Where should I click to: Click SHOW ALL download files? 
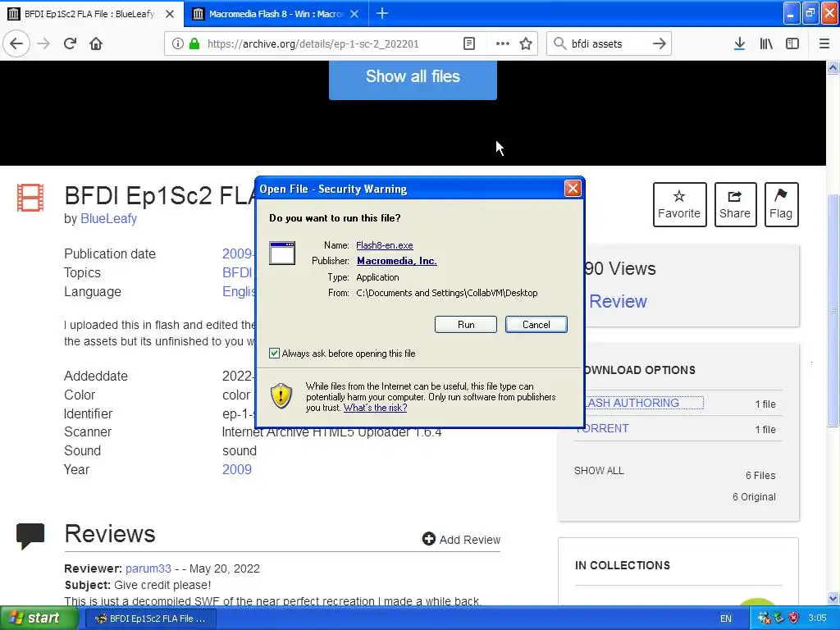click(599, 471)
